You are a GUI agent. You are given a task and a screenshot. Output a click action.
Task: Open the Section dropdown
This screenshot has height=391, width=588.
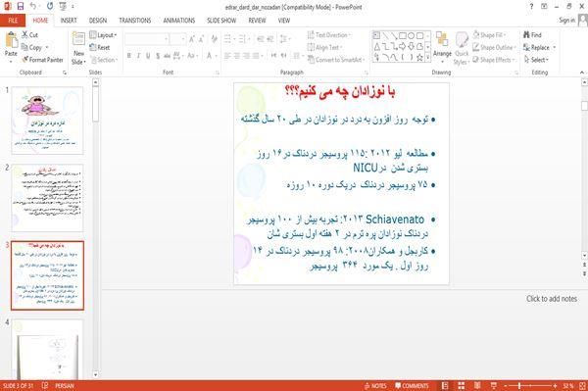tap(104, 60)
